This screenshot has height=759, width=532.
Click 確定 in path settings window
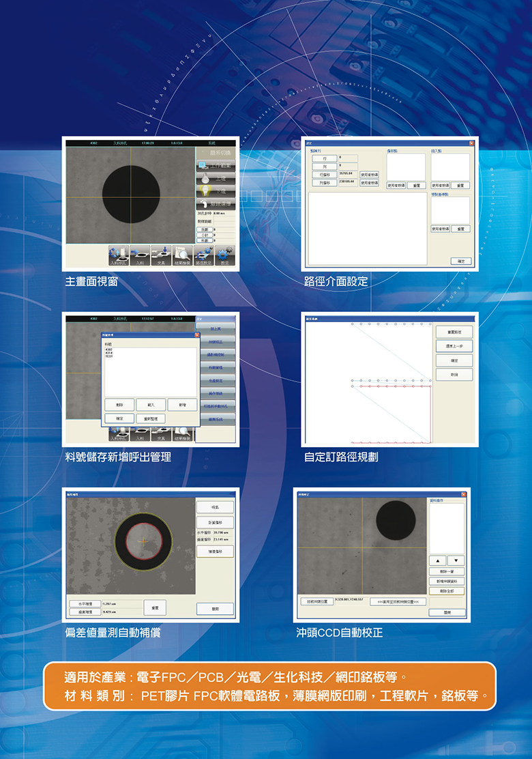(461, 261)
